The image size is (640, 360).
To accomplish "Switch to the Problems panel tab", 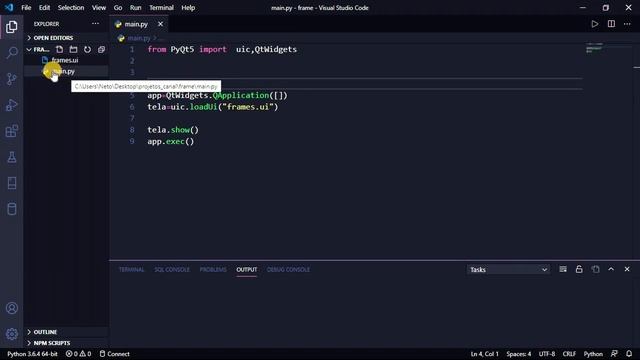I will pyautogui.click(x=213, y=270).
